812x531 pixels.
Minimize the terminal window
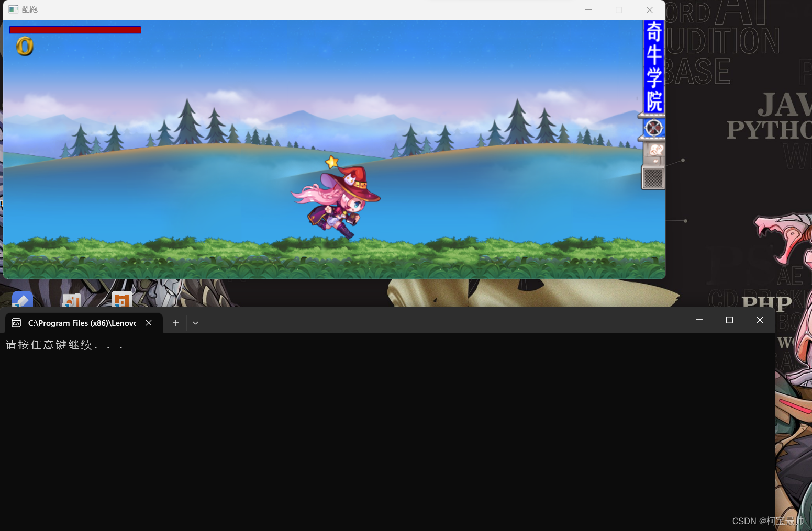click(x=699, y=320)
